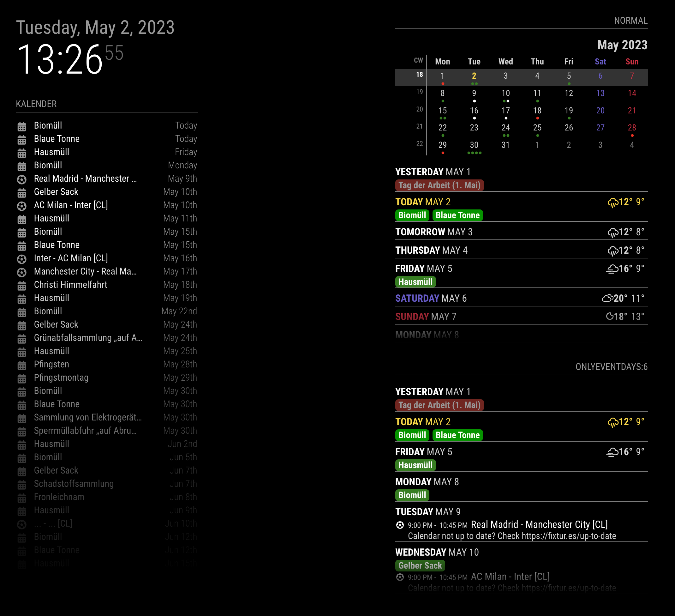This screenshot has width=675, height=616.
Task: Click calendar week number 20
Action: pos(419,110)
